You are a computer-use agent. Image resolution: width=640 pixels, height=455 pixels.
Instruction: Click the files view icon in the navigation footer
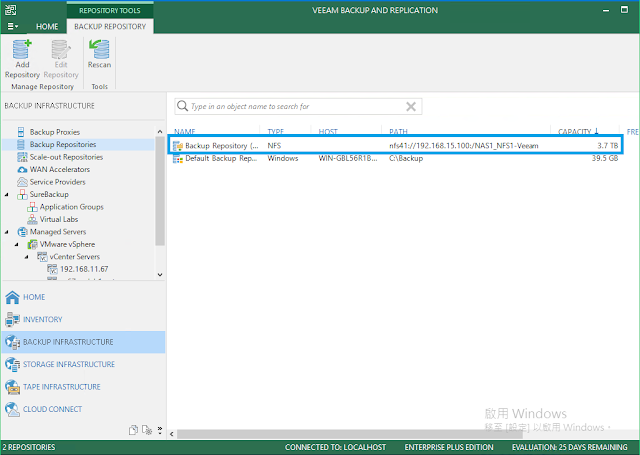click(133, 430)
